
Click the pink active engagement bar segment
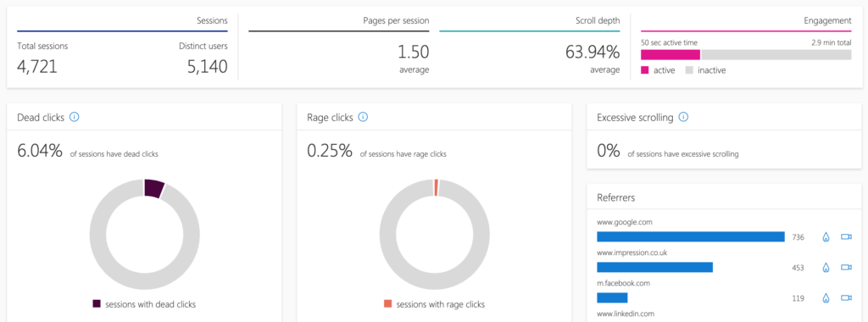click(670, 55)
